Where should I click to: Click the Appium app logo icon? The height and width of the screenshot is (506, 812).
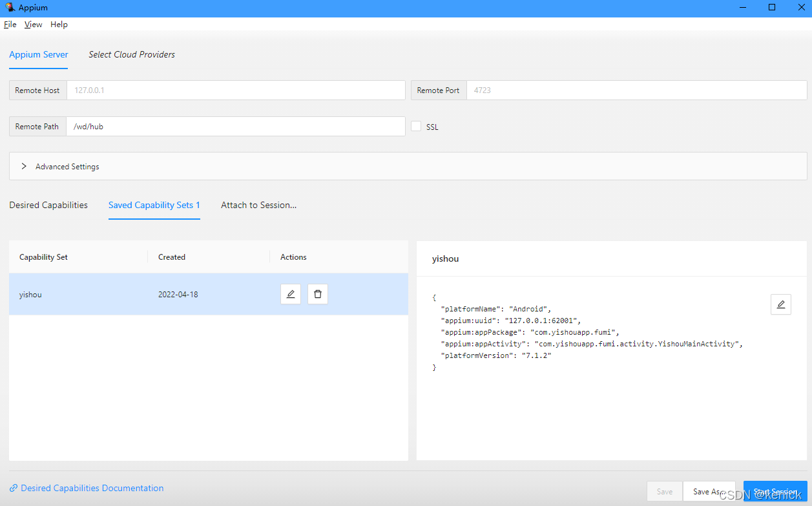(x=10, y=8)
